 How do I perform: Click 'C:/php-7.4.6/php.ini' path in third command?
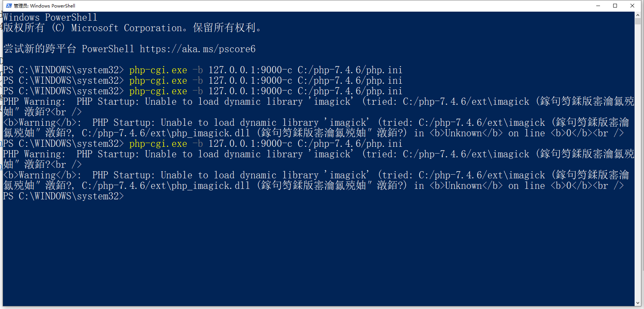pyautogui.click(x=350, y=91)
